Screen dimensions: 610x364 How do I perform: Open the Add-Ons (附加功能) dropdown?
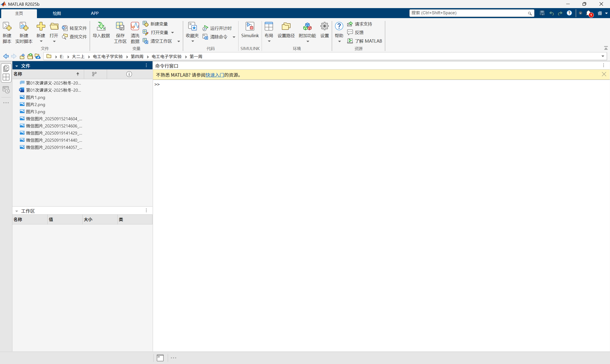[x=307, y=41]
